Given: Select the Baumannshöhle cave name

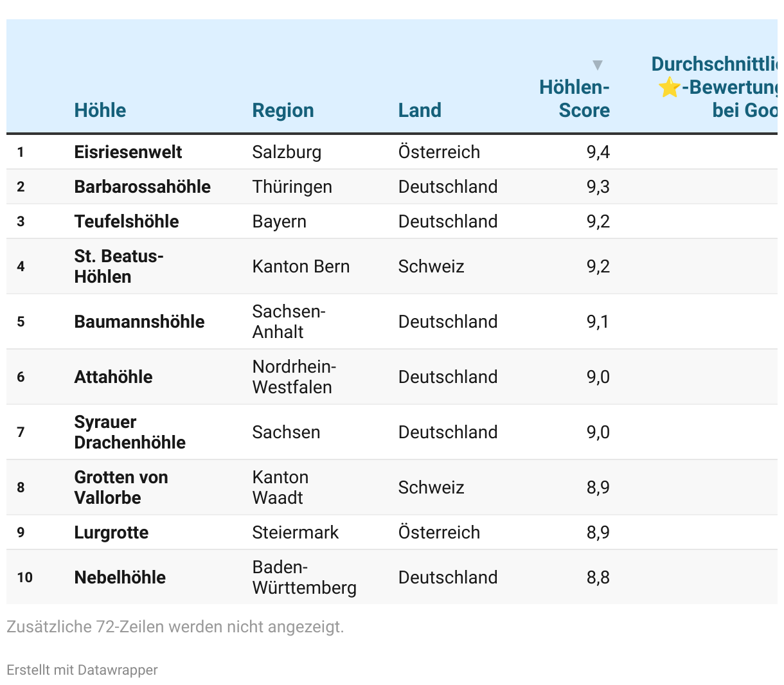Looking at the screenshot, I should coord(139,322).
